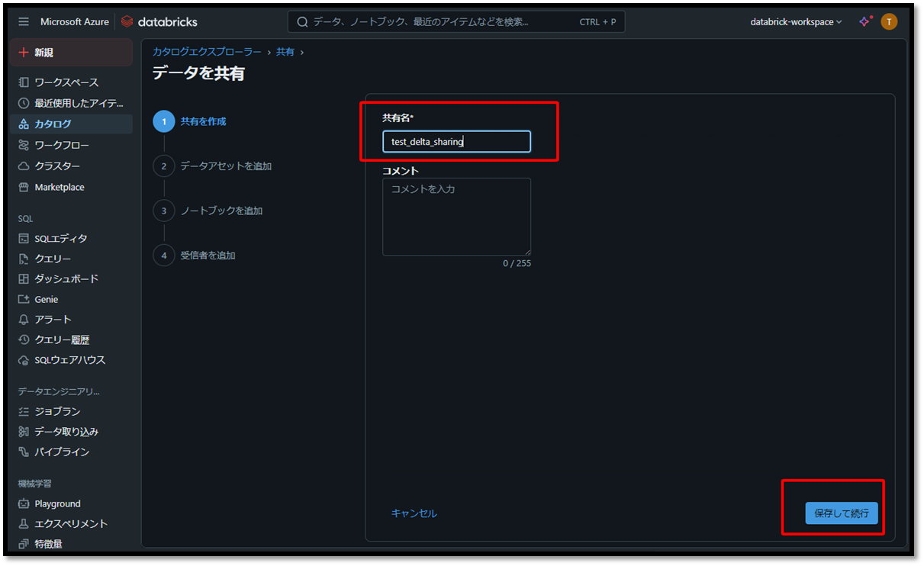
Task: Select カタログ in the sidebar
Action: coord(72,124)
